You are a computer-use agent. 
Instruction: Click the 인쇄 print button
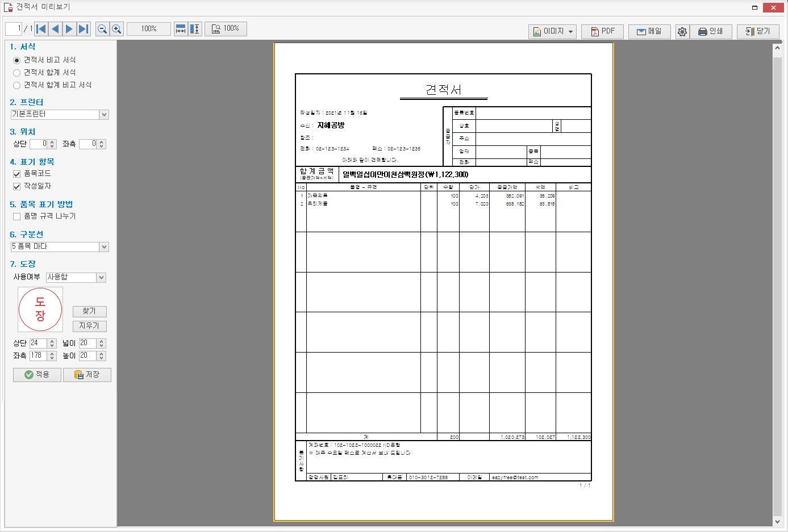[x=710, y=32]
